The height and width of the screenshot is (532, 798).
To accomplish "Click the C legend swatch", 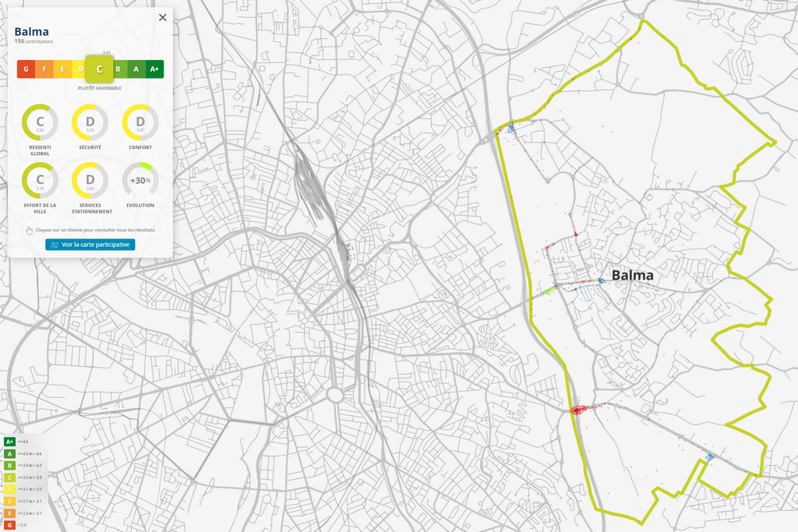I will click(9, 477).
